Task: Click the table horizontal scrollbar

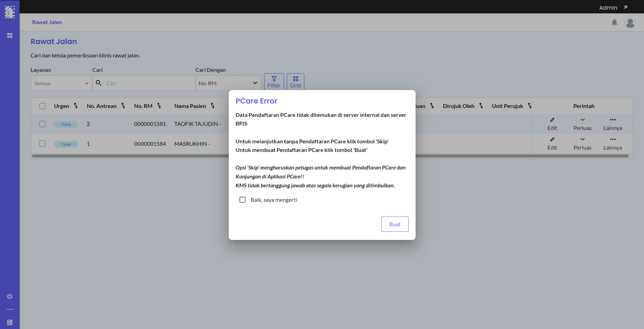Action: 330,156
